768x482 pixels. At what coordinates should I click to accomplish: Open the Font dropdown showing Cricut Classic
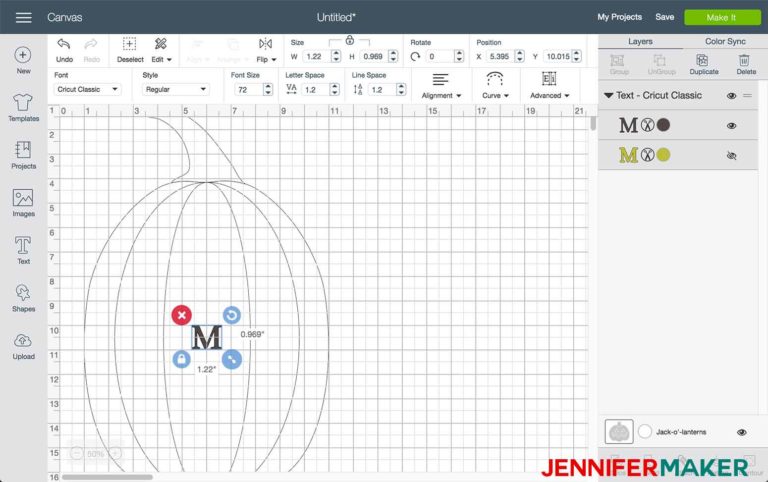[87, 89]
